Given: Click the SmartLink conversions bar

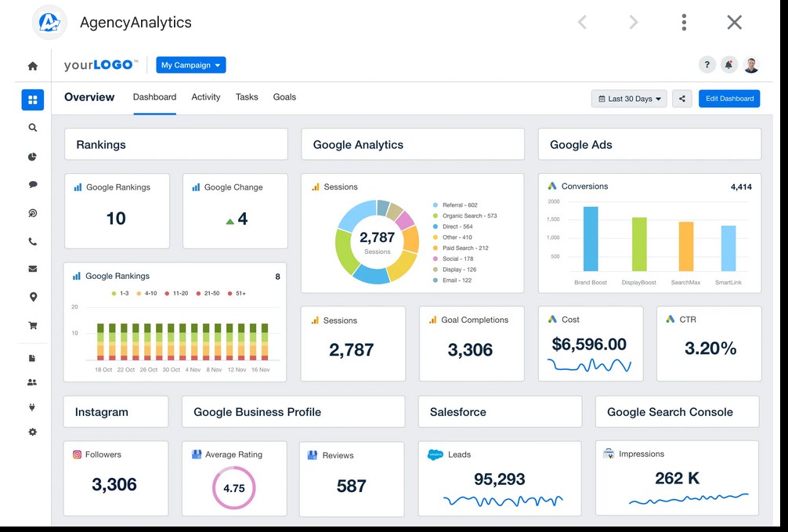Looking at the screenshot, I should 728,248.
